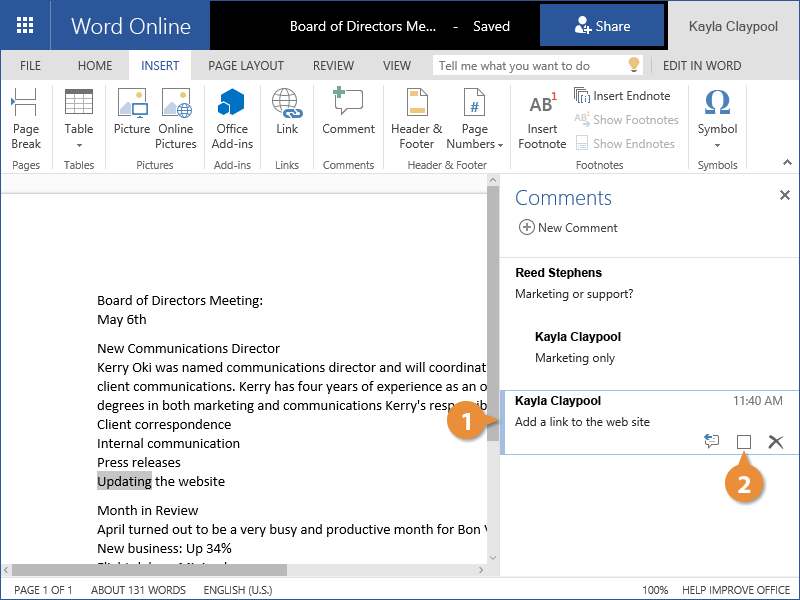Click the Share button

602,26
